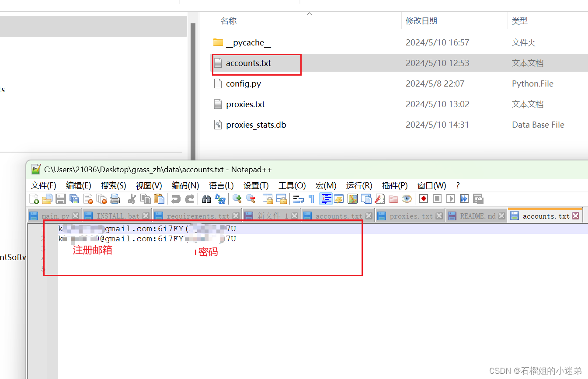This screenshot has width=588, height=379.
Task: Switch to the proxies.txt tab
Action: (x=411, y=216)
